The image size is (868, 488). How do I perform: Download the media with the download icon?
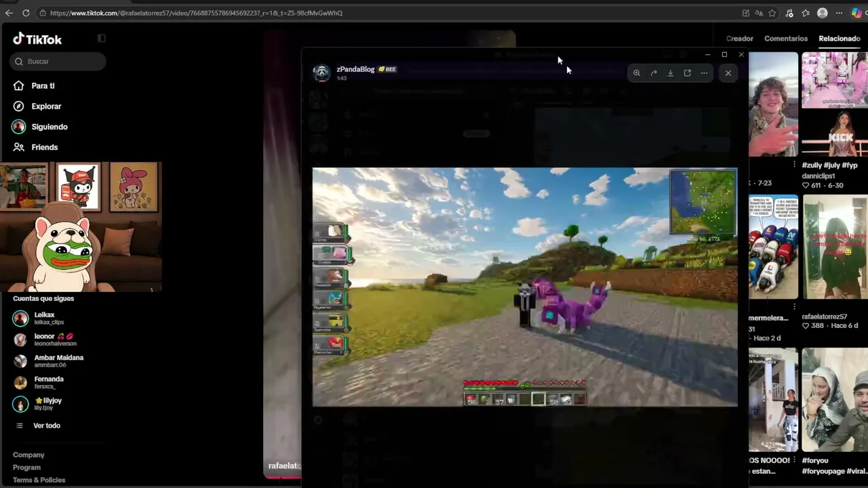point(671,73)
